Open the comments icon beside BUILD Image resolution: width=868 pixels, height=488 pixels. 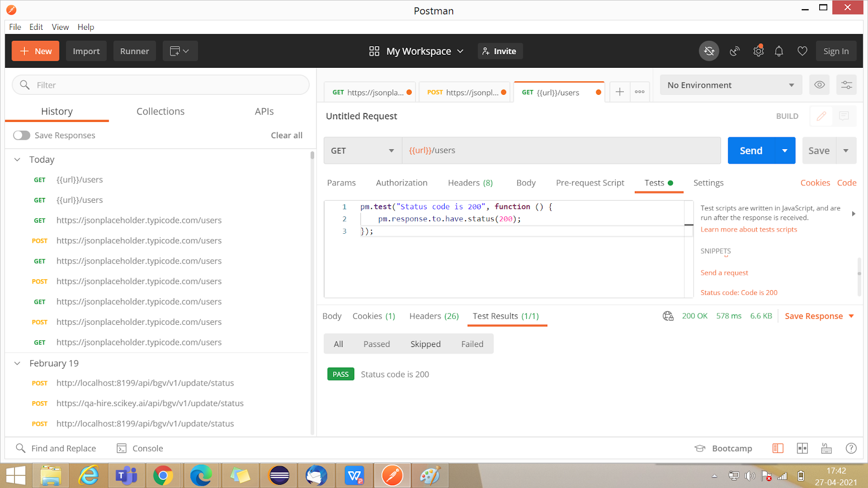click(844, 116)
